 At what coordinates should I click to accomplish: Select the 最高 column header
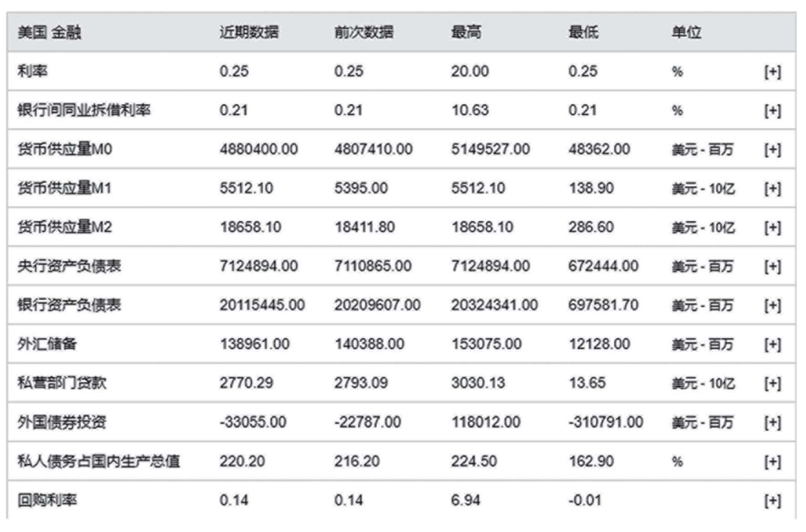(x=466, y=33)
